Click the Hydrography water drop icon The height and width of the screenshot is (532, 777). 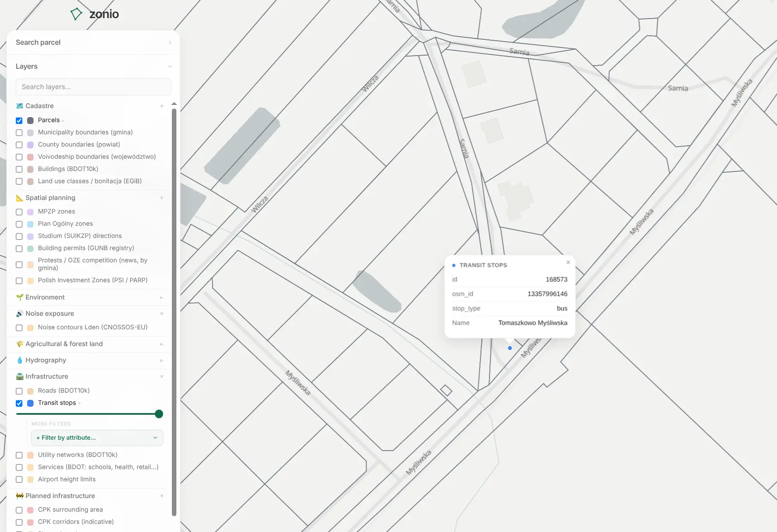click(19, 360)
